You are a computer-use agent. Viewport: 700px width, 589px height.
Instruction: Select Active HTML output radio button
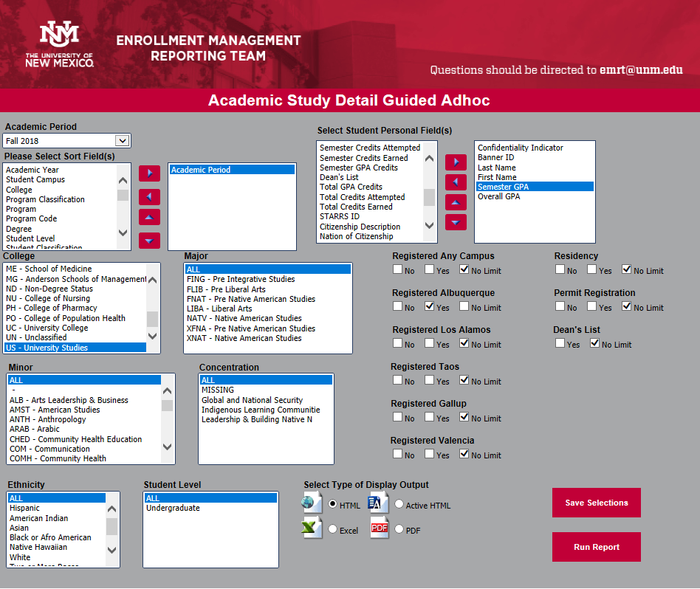coord(399,504)
